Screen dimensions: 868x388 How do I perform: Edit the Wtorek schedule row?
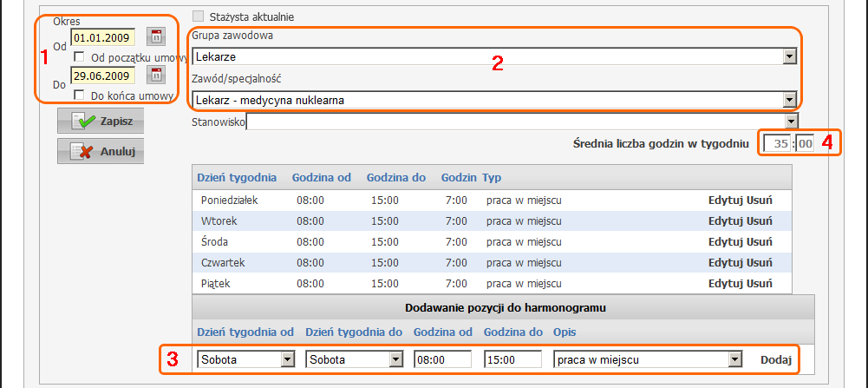point(727,221)
